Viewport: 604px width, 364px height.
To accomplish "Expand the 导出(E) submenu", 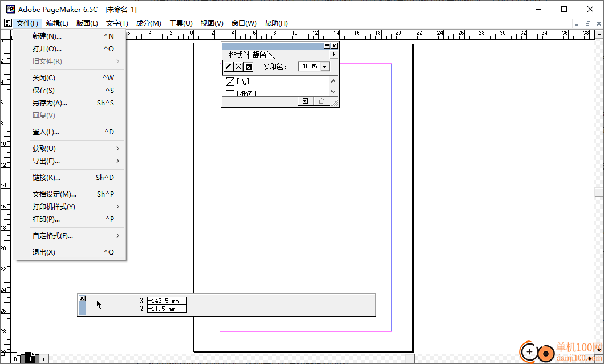I will pos(70,161).
